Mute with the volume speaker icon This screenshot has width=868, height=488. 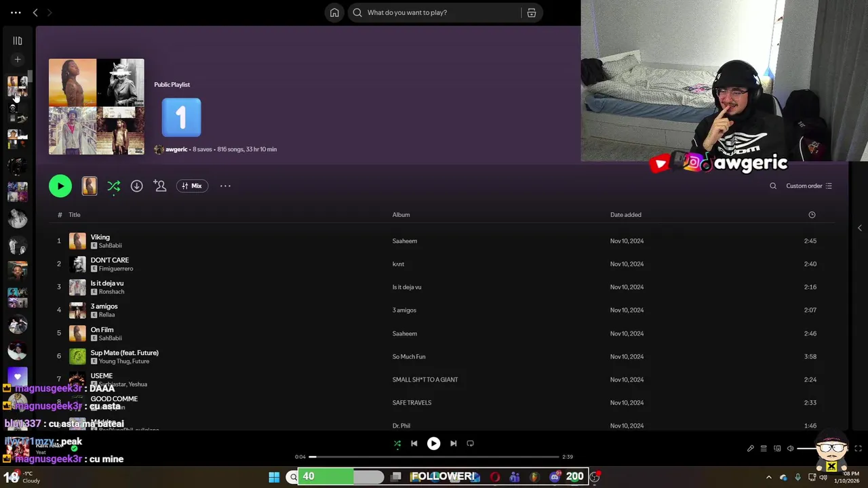[791, 449]
